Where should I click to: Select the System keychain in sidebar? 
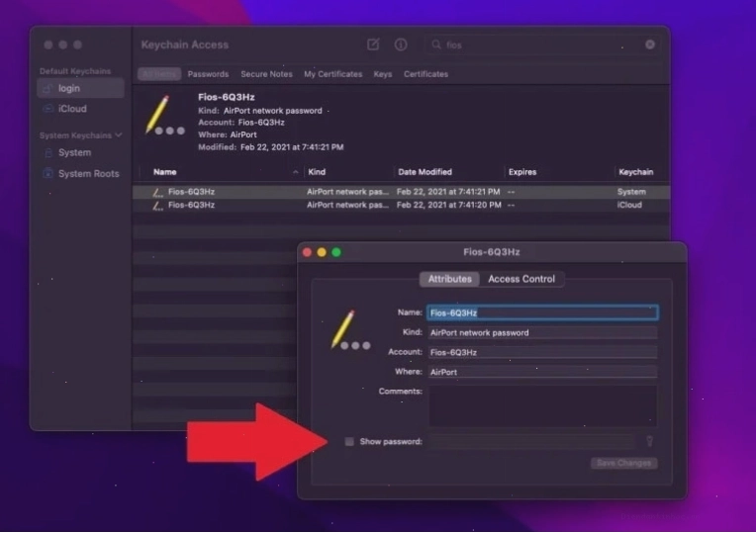click(x=80, y=152)
